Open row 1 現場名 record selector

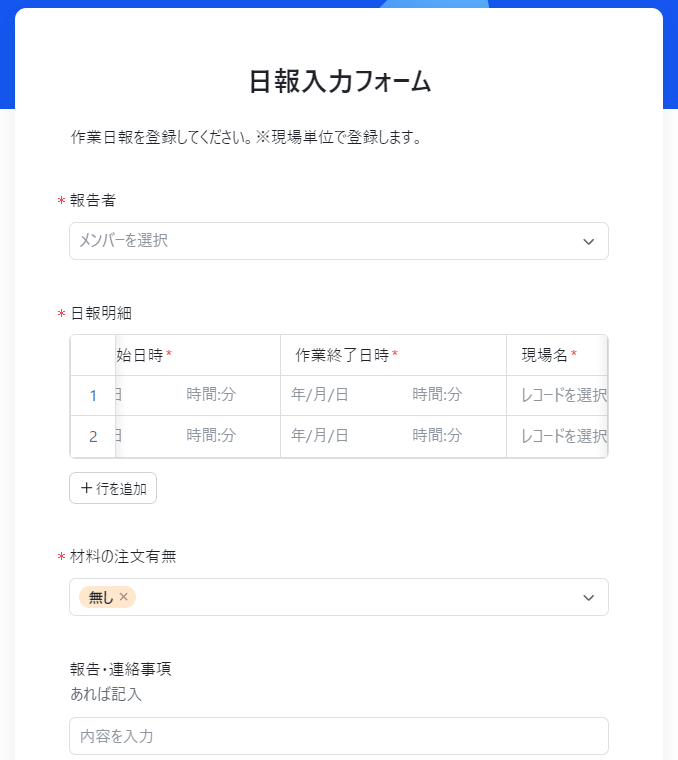coord(563,395)
